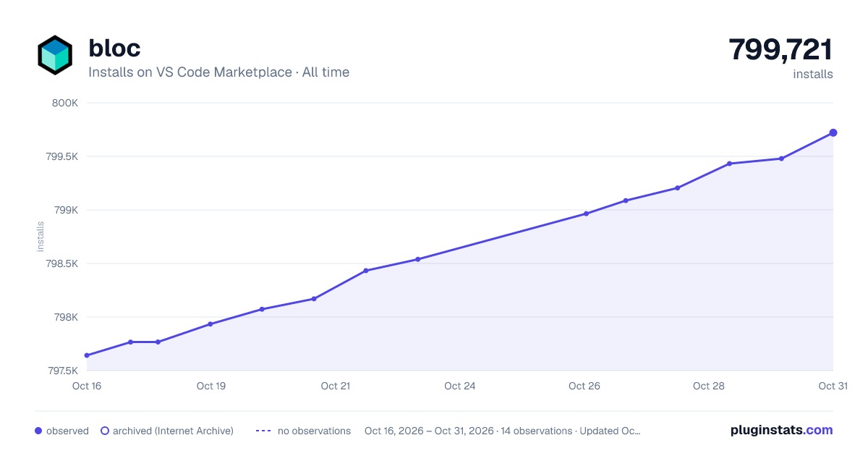Click the Oct 24 x-axis label
The height and width of the screenshot is (456, 868).
click(460, 386)
